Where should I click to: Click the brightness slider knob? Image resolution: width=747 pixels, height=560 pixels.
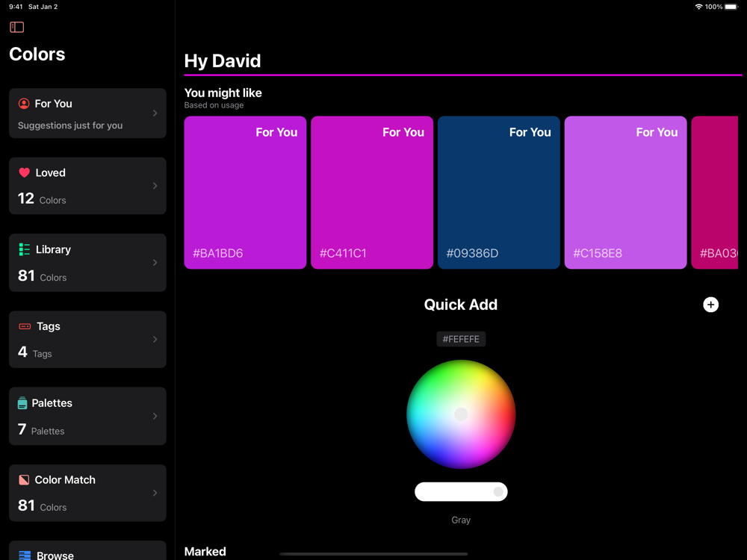[498, 491]
